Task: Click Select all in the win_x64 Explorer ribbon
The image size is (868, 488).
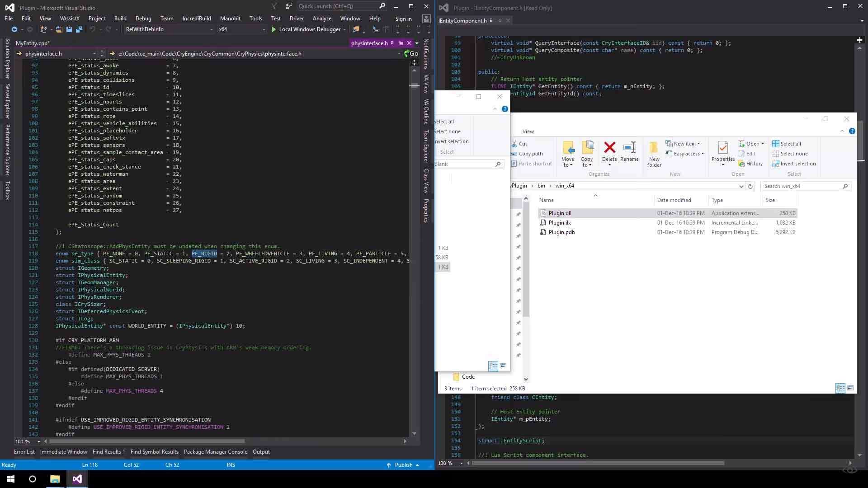Action: [x=787, y=144]
